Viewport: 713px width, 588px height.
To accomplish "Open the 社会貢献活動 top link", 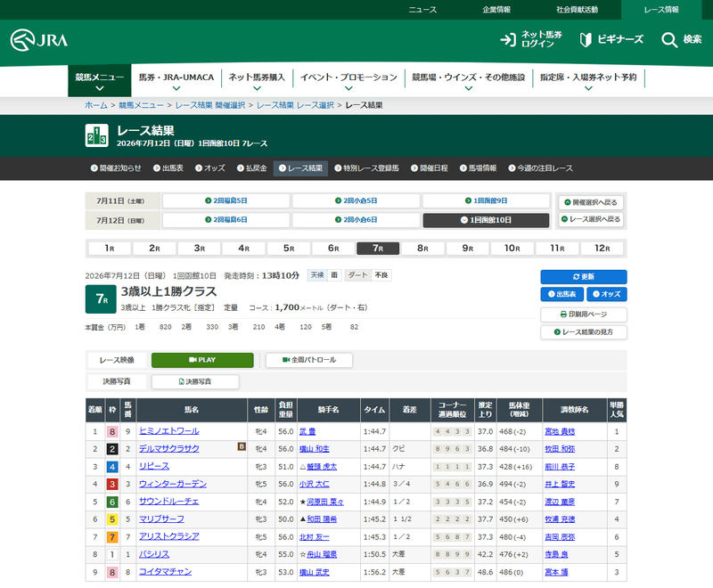I will [x=577, y=10].
